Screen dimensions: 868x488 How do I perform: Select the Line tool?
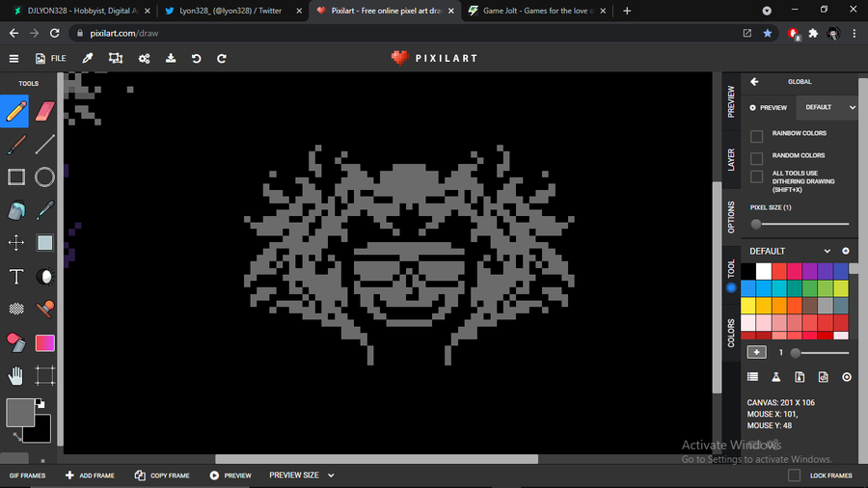pos(44,145)
